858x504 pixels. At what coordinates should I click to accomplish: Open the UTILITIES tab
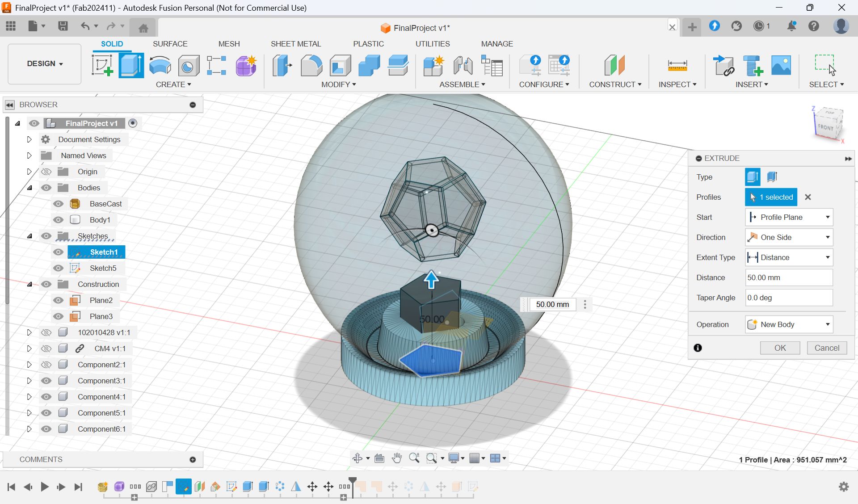(433, 44)
